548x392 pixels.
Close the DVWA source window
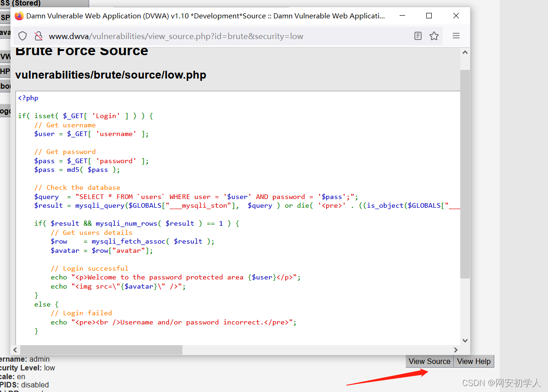[x=456, y=16]
